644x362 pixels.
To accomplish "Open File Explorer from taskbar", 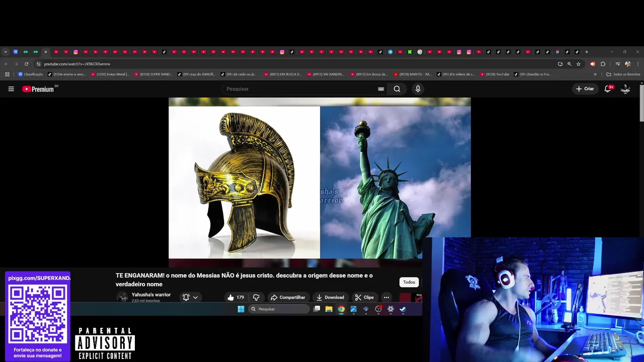I will coord(329,309).
